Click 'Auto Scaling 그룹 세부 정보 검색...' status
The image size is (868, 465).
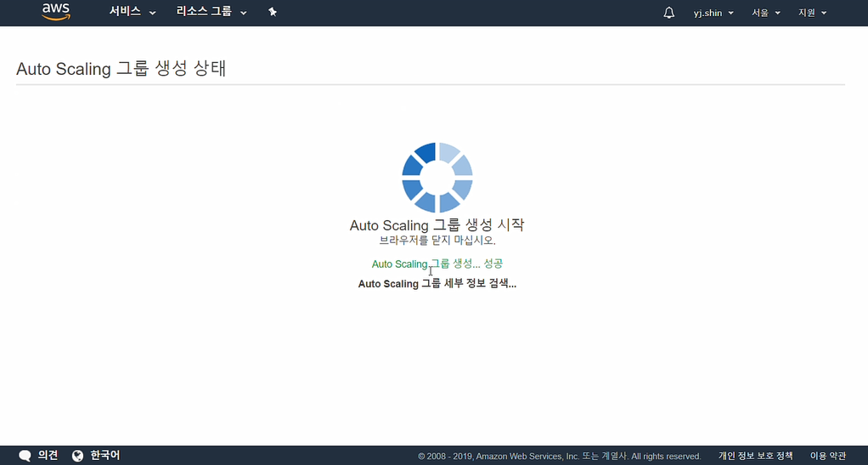437,284
